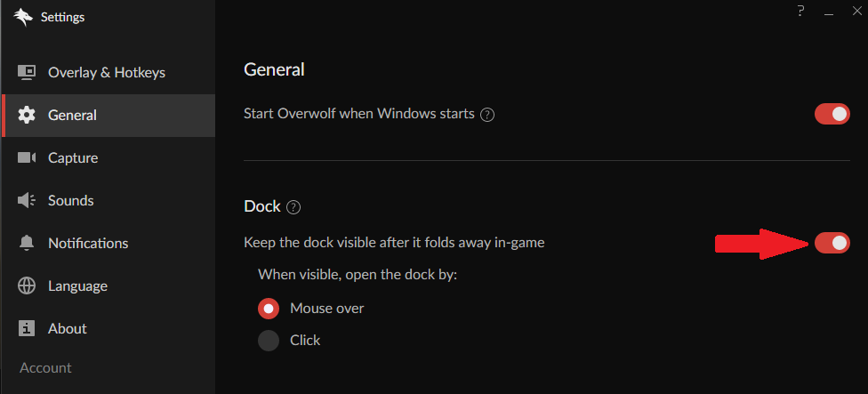Image resolution: width=868 pixels, height=394 pixels.
Task: Click the About info icon
Action: [x=27, y=328]
